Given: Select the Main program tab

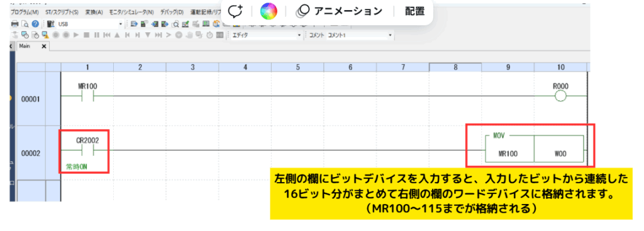Looking at the screenshot, I should pyautogui.click(x=25, y=46).
